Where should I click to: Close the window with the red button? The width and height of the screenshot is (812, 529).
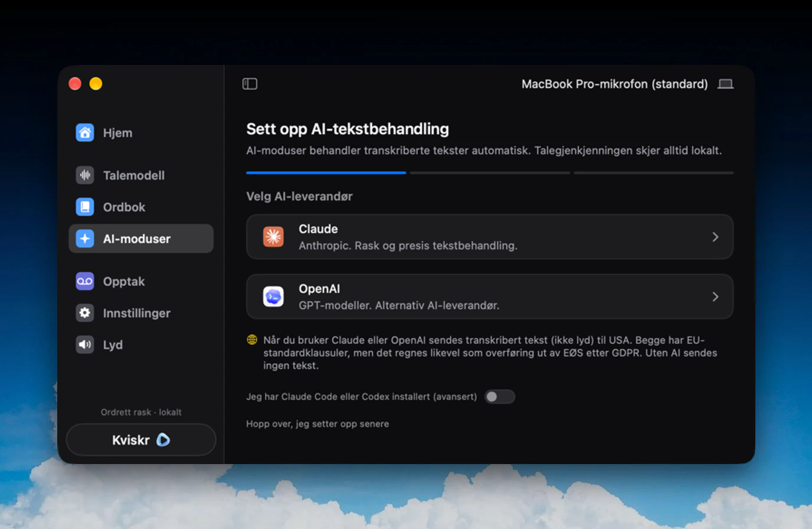click(x=75, y=84)
